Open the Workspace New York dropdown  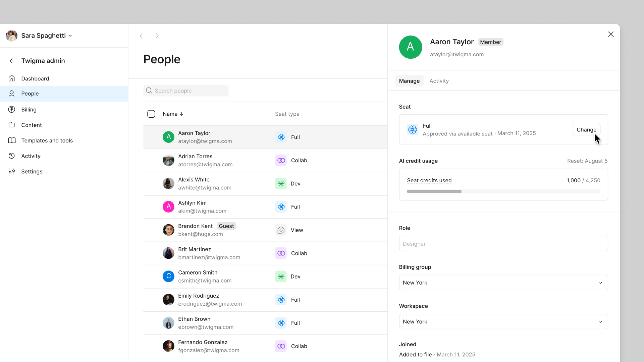[503, 321]
